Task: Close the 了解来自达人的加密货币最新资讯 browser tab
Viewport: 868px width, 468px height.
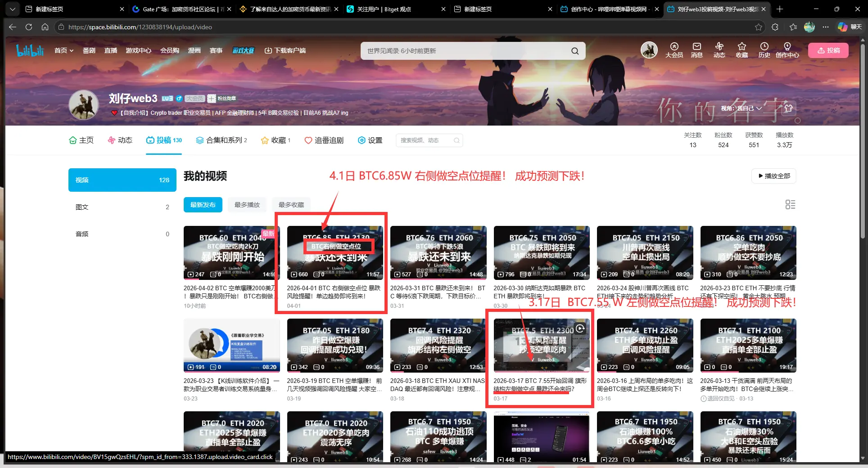Action: tap(336, 9)
